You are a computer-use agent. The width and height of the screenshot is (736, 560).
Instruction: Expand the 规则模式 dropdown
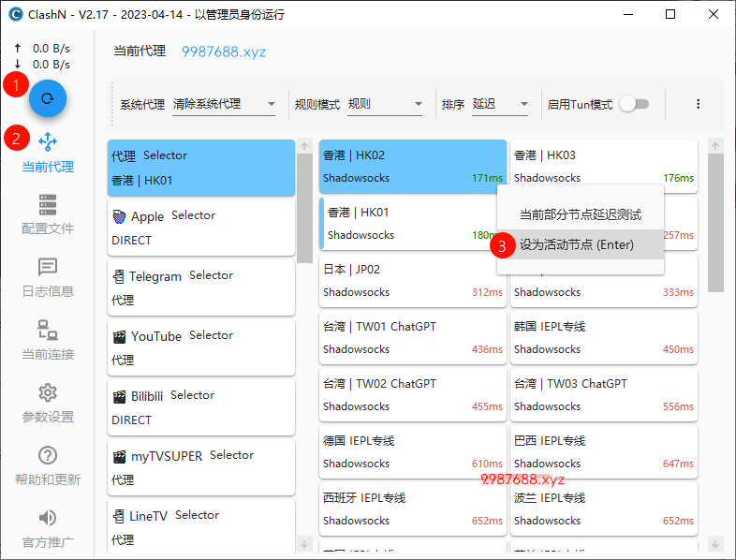(x=385, y=104)
